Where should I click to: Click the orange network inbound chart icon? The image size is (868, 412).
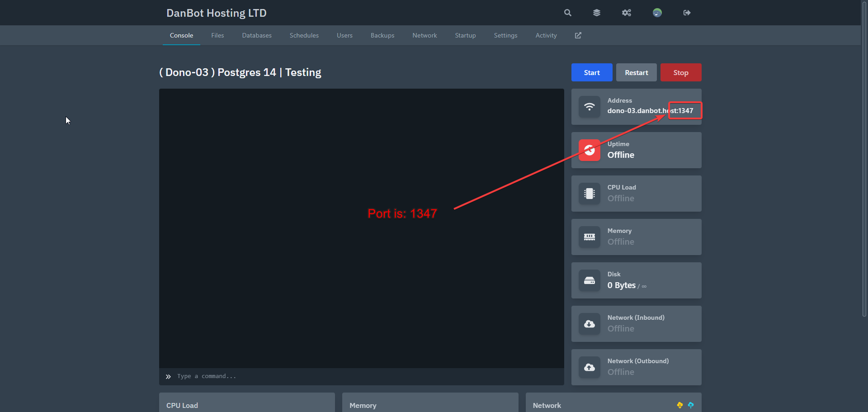[679, 405]
